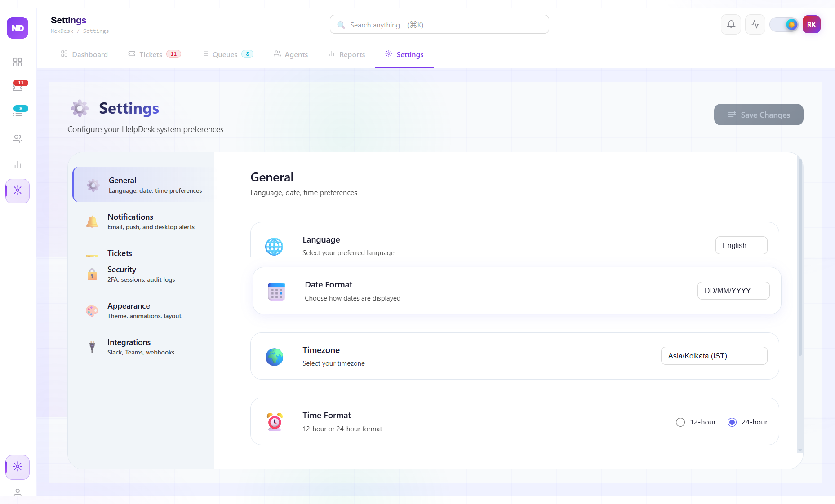
Task: Select the 12-hour time format option
Action: 680,422
